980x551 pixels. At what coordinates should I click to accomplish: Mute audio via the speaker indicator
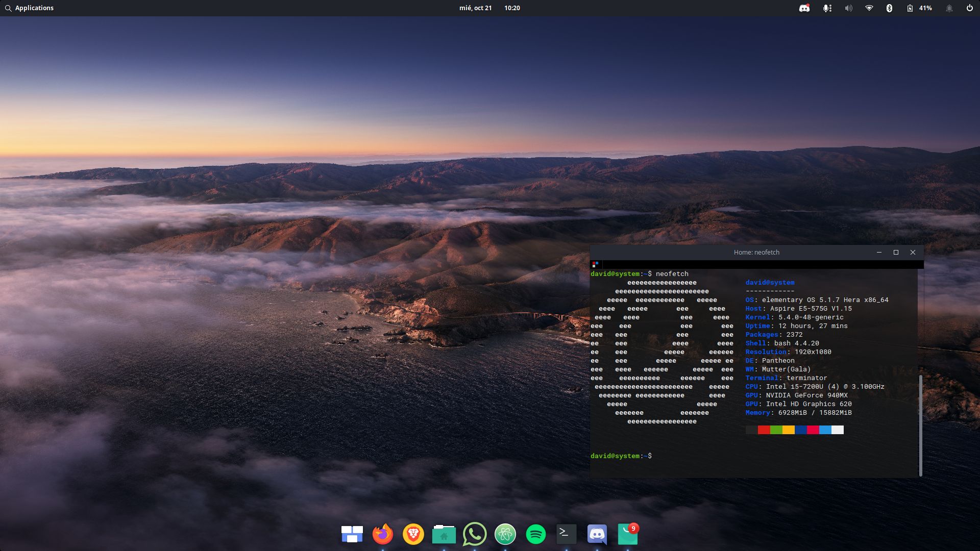848,8
